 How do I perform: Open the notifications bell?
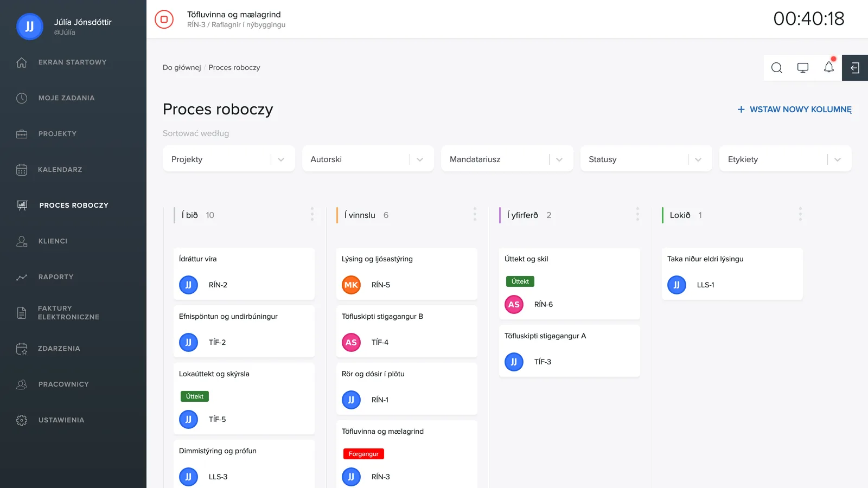tap(829, 67)
